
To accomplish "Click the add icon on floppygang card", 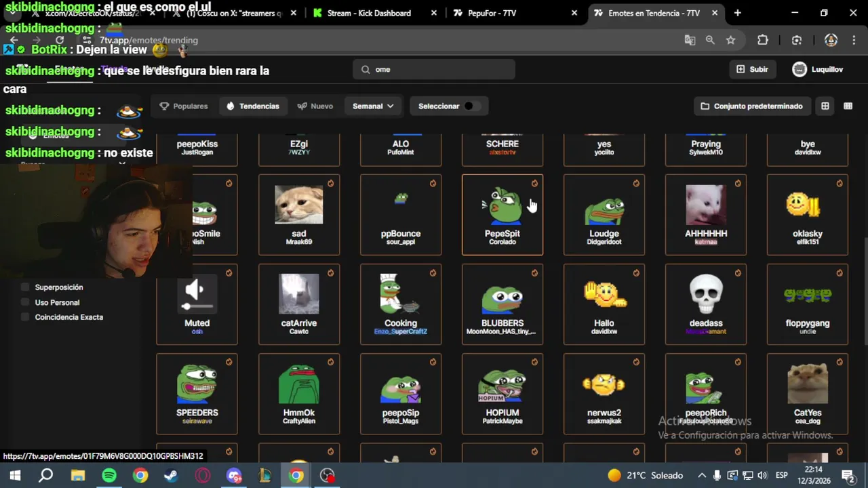I will (x=840, y=272).
